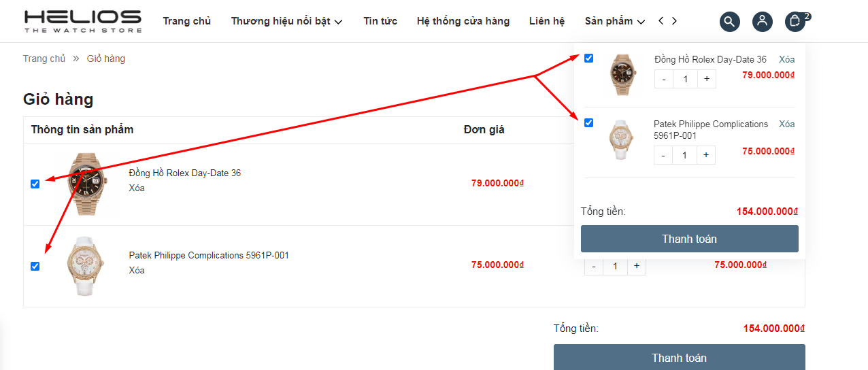
Task: Go to Trang chủ menu item
Action: coord(187,21)
